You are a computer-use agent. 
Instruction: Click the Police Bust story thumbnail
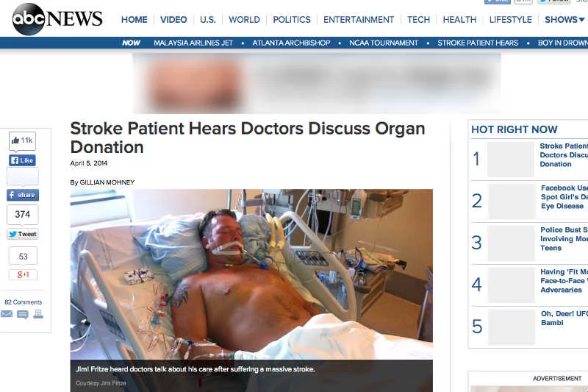(x=511, y=243)
